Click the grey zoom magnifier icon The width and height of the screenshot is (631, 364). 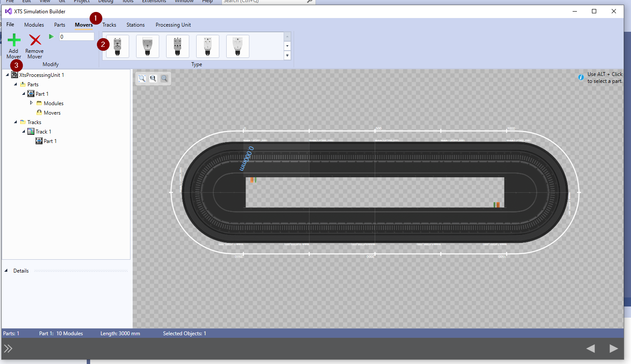point(164,78)
